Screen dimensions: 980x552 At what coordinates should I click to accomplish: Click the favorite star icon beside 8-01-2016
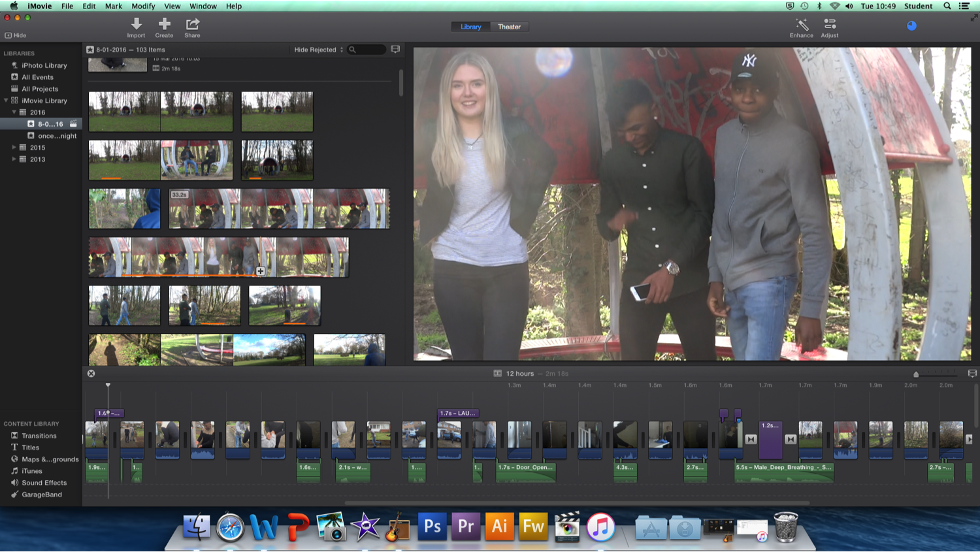tap(89, 49)
